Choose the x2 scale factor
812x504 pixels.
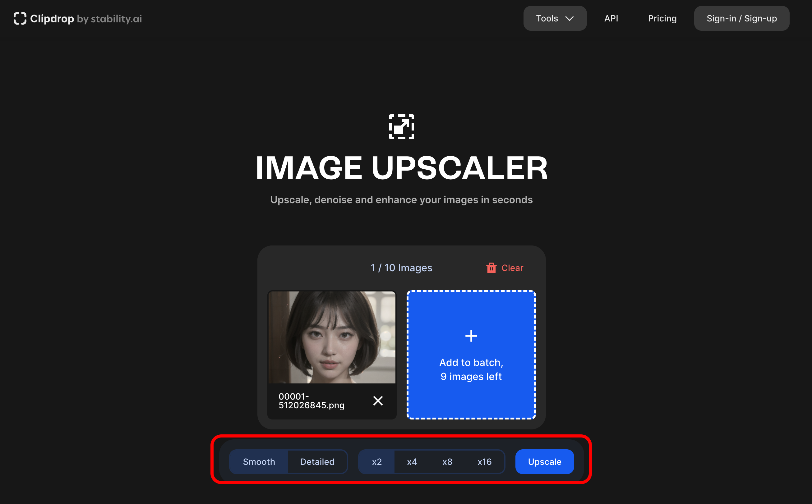click(376, 462)
